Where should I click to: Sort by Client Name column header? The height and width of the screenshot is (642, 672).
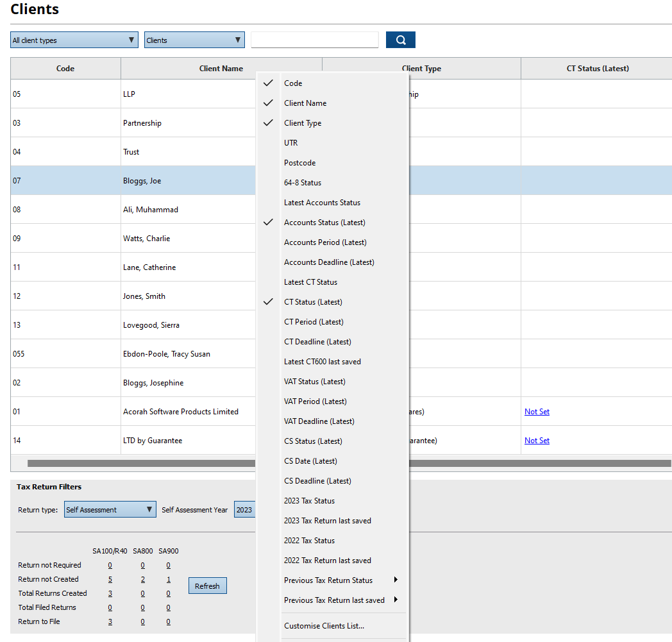(x=221, y=69)
